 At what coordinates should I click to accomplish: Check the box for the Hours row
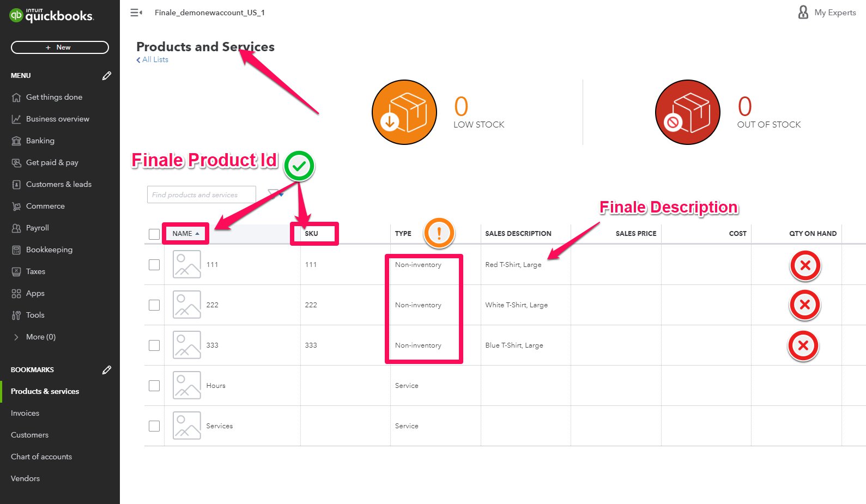click(x=154, y=386)
